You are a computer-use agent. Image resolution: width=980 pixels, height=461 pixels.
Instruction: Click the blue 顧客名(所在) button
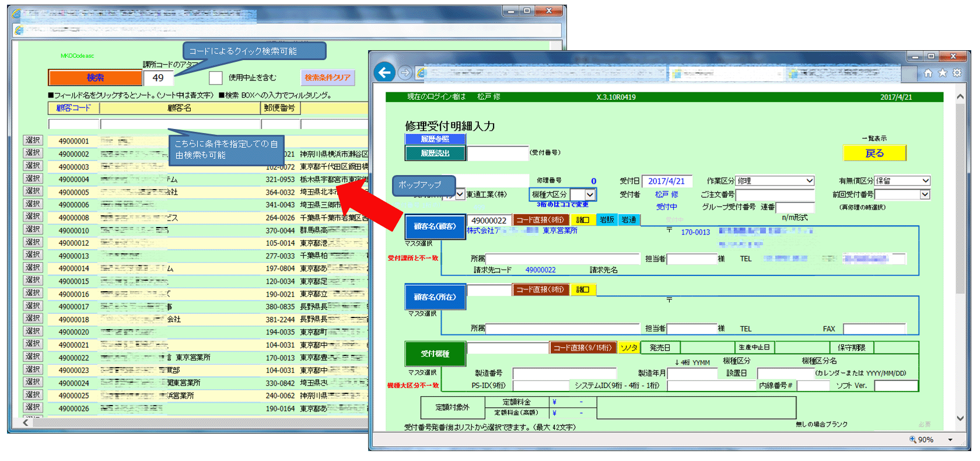pos(435,297)
